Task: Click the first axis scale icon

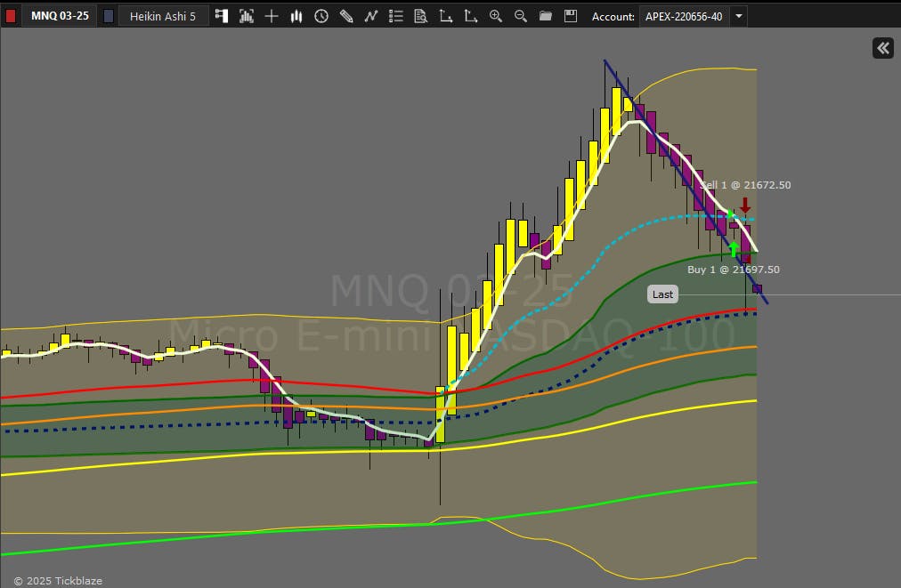Action: 446,16
